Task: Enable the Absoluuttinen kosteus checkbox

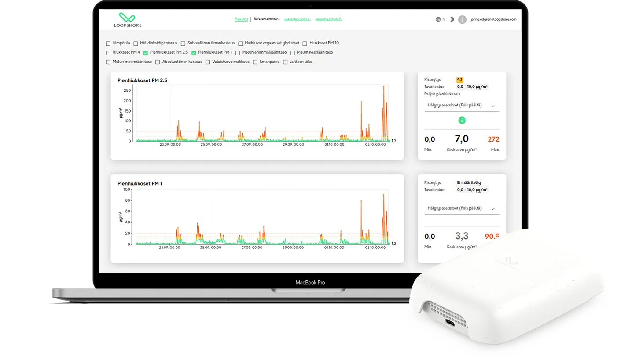Action: coord(158,62)
